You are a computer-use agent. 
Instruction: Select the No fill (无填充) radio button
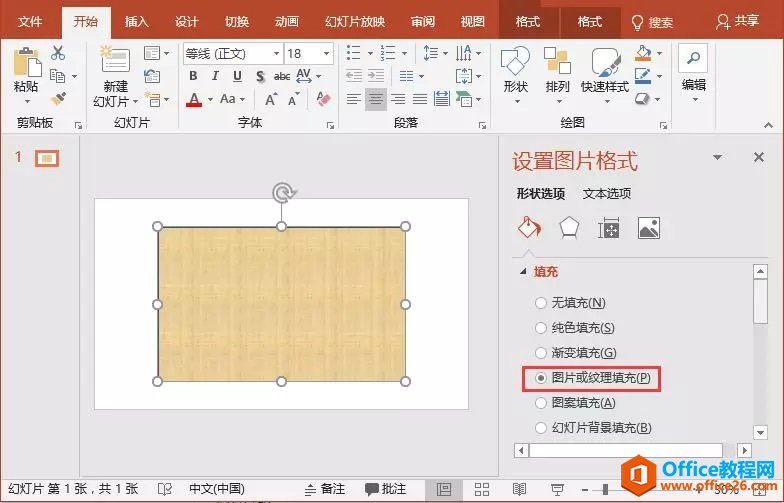click(x=541, y=303)
